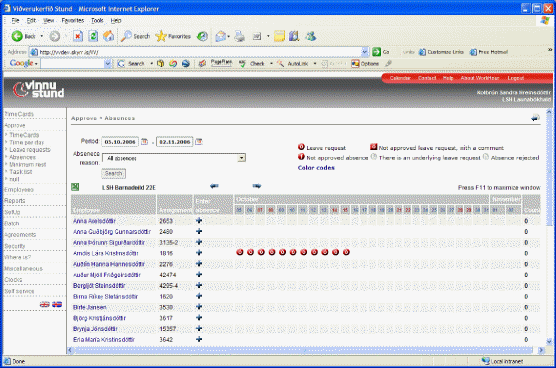Open the View menu

coord(49,21)
